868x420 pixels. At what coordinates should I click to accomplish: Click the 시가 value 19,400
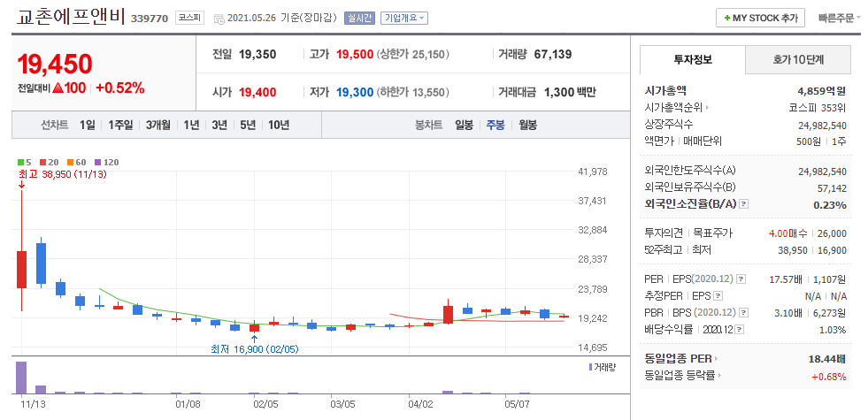tap(257, 93)
